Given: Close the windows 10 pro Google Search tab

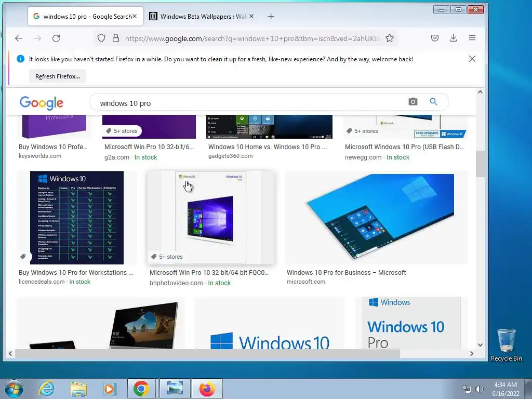Looking at the screenshot, I should click(x=135, y=16).
